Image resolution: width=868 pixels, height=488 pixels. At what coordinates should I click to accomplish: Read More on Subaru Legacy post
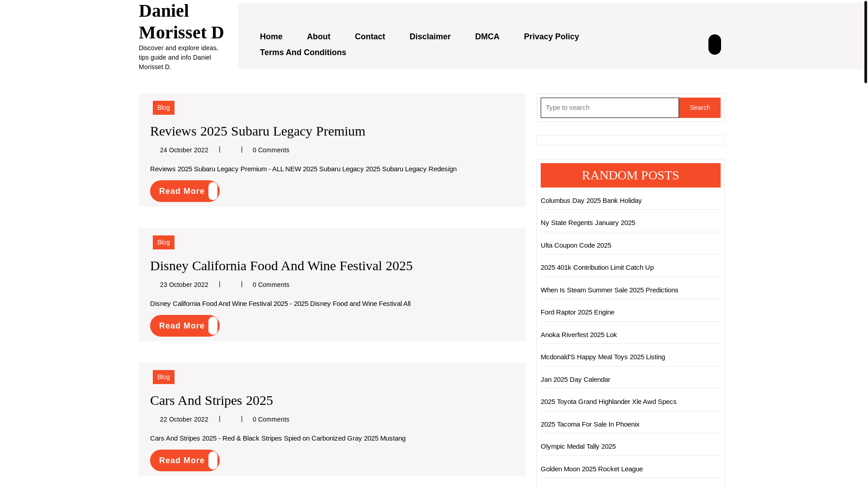[184, 191]
